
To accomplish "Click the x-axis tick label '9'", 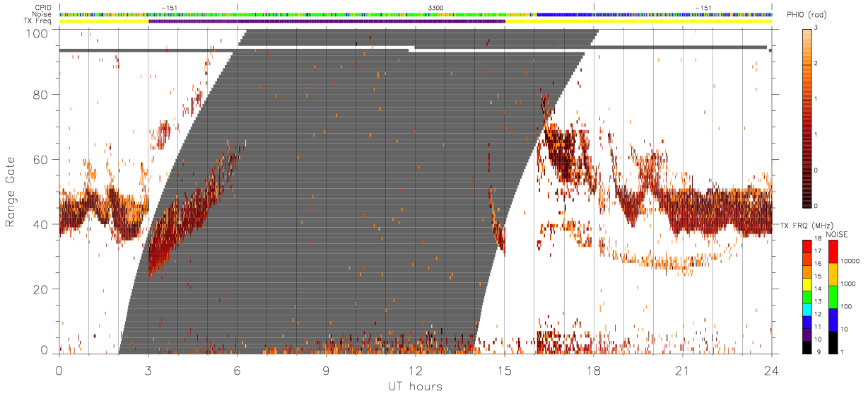I will tap(327, 370).
